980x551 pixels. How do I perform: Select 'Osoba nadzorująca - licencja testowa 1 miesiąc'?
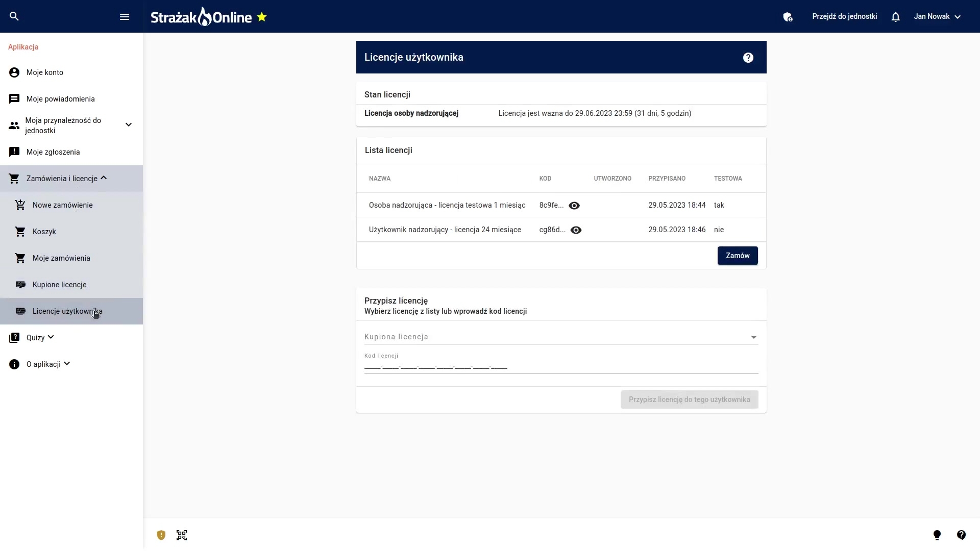tap(447, 205)
